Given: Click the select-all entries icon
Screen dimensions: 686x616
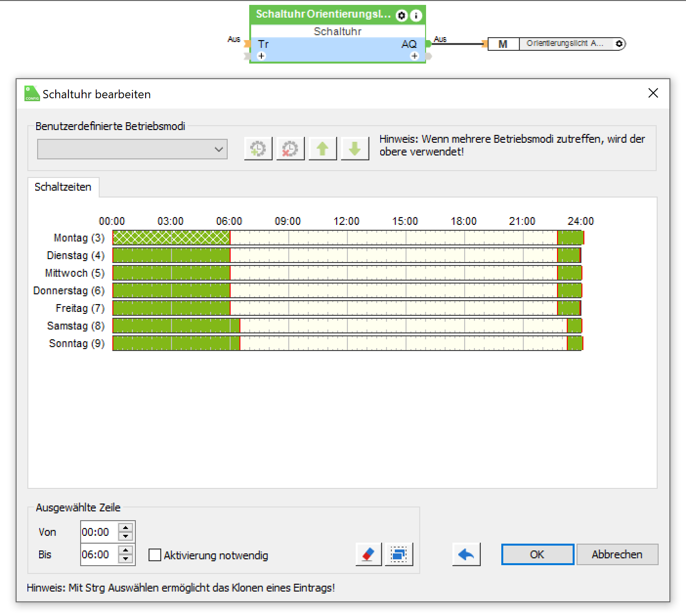Looking at the screenshot, I should pos(399,554).
